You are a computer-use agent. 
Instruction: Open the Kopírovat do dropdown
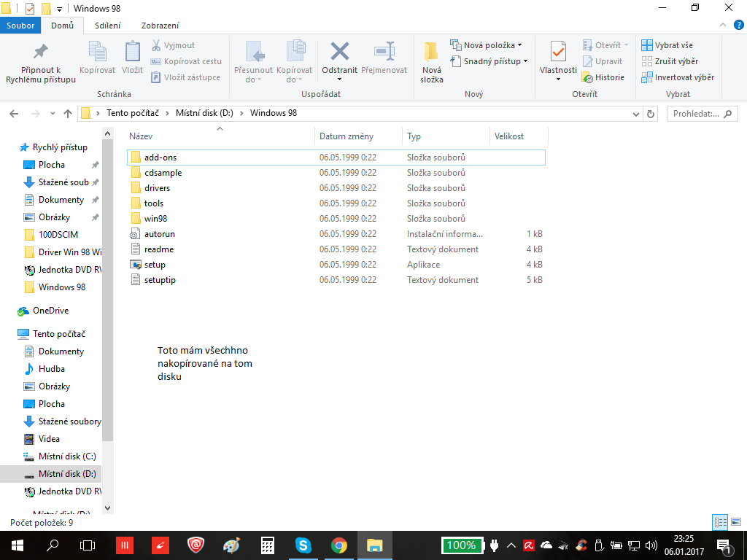click(x=295, y=79)
